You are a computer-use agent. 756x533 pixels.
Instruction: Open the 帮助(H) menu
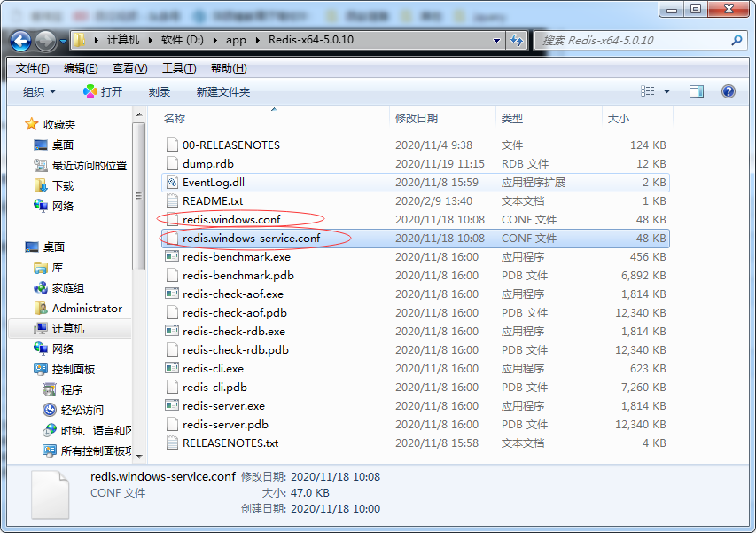click(229, 68)
